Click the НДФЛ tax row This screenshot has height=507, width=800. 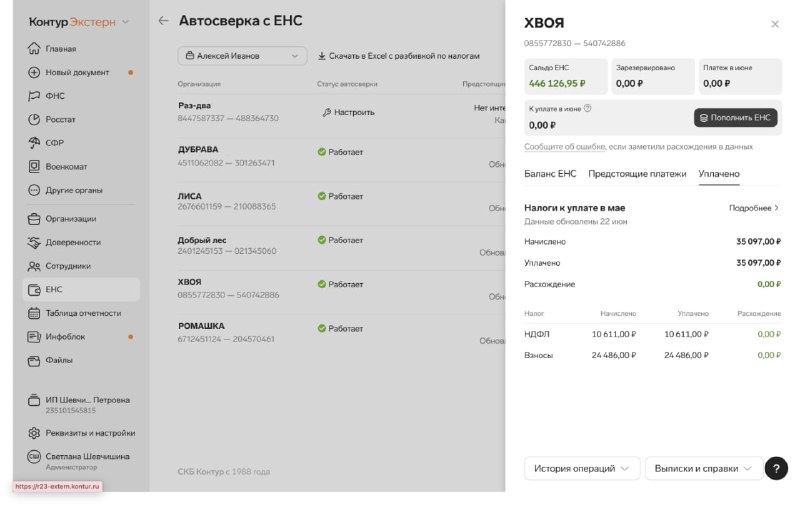click(x=653, y=334)
